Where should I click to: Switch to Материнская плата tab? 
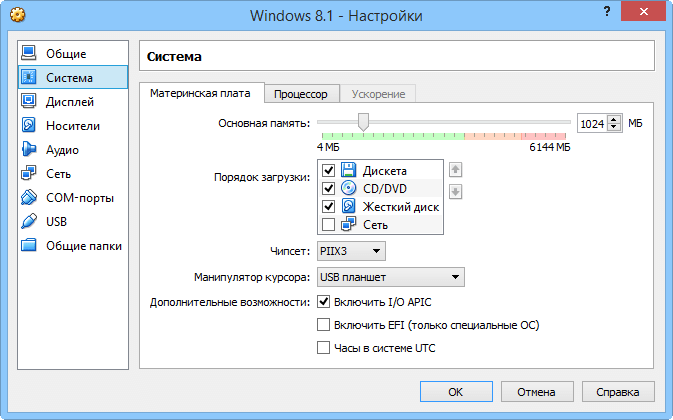click(200, 94)
